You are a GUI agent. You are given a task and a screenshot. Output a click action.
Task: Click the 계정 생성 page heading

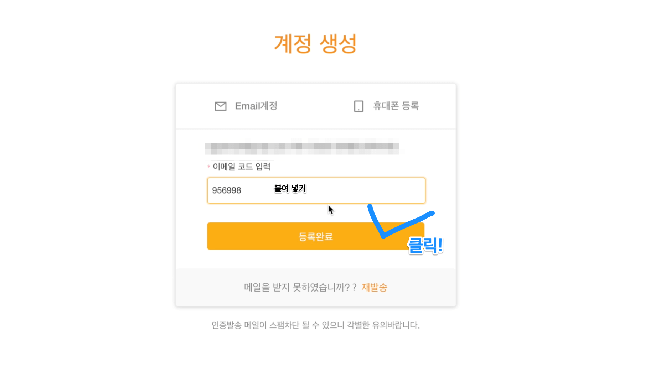[315, 44]
